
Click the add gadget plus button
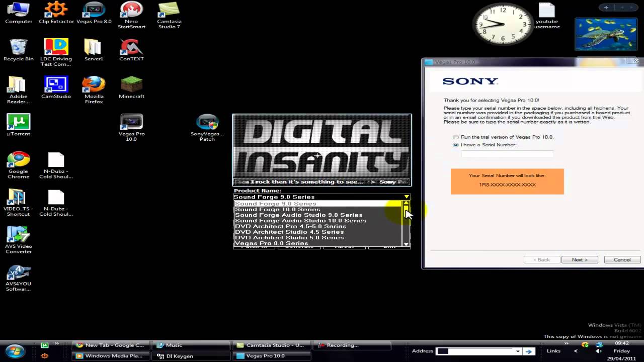(606, 8)
